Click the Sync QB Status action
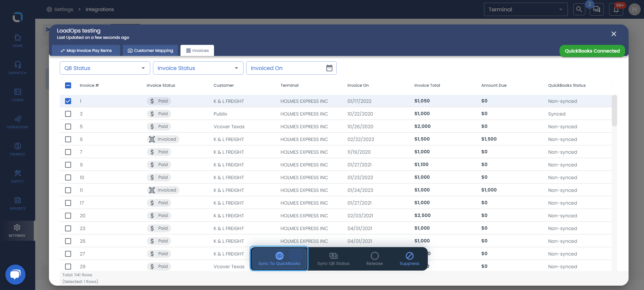 [333, 259]
